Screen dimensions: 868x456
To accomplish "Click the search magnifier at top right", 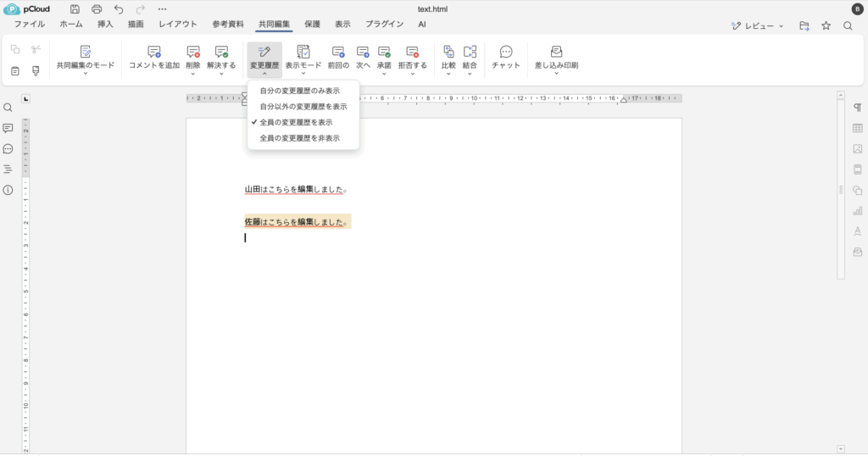I will (x=848, y=25).
